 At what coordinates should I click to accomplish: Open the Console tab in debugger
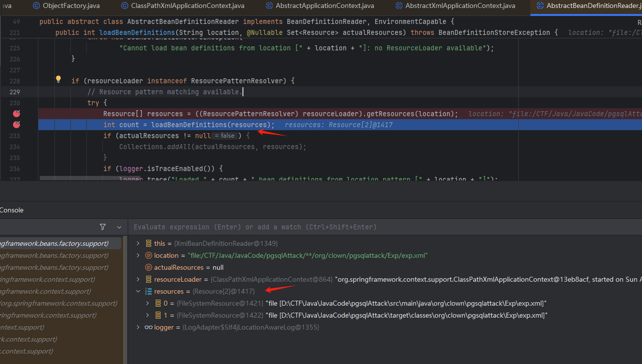(x=12, y=210)
